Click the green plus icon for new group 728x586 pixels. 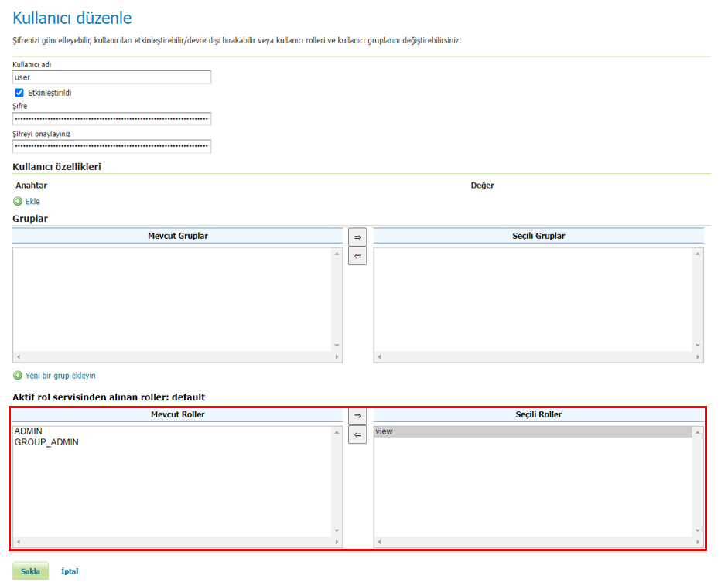[x=18, y=376]
